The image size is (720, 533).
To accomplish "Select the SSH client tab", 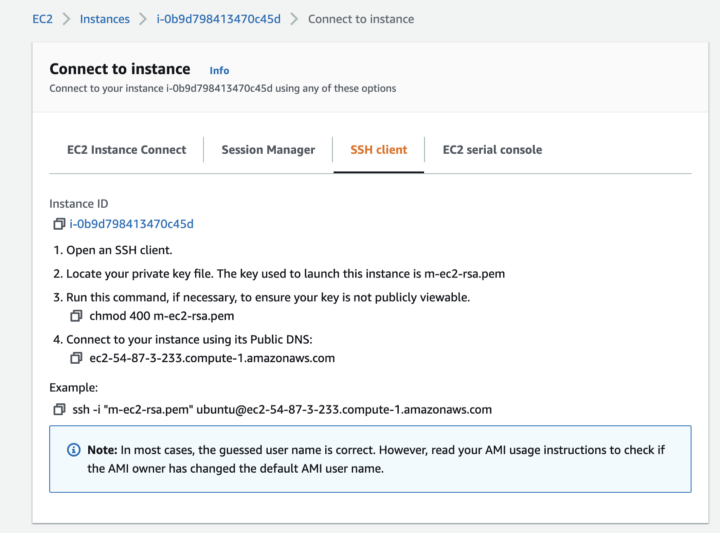I will (378, 150).
